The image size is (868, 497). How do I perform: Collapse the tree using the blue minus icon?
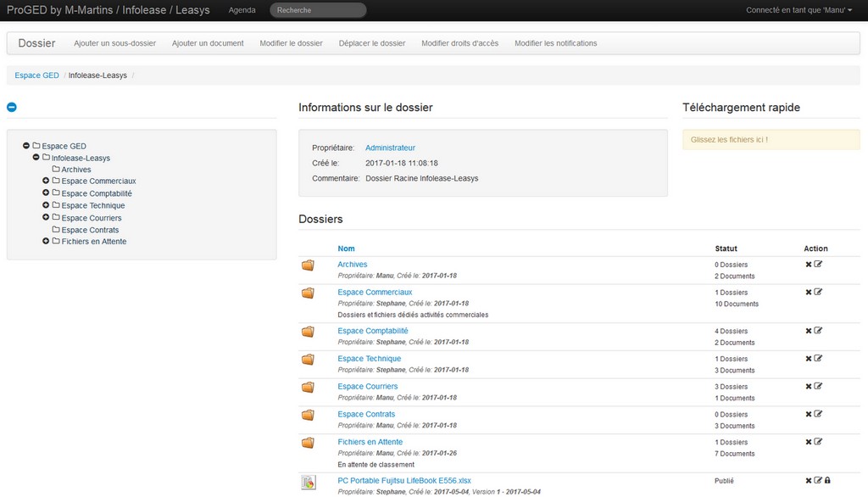(11, 105)
